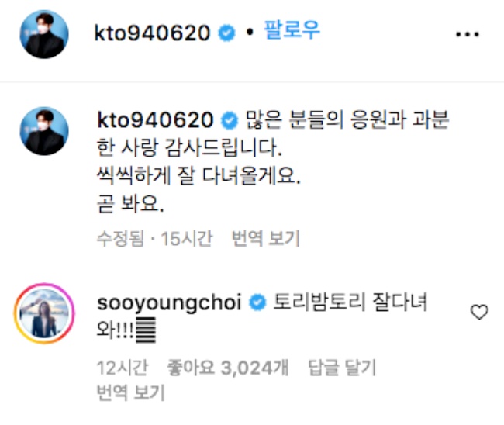The height and width of the screenshot is (425, 504).
Task: Show translation with 번역 보기 under the caption
Action: [266, 239]
